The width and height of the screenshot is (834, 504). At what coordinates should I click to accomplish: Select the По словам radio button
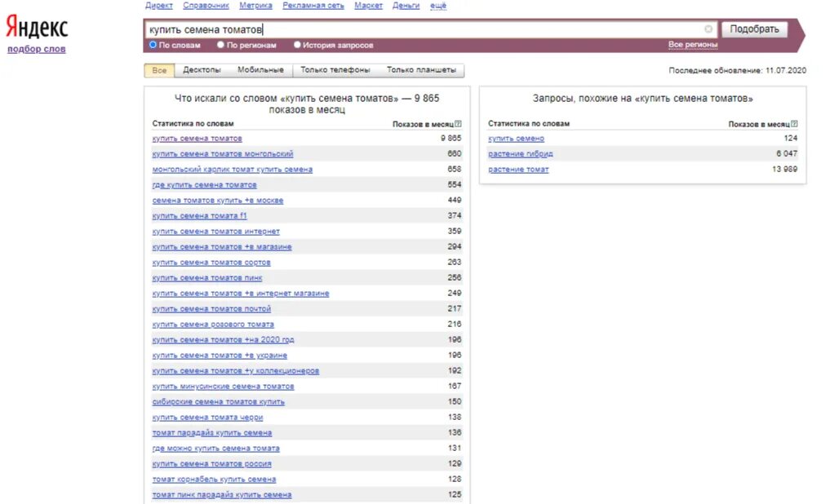point(153,45)
